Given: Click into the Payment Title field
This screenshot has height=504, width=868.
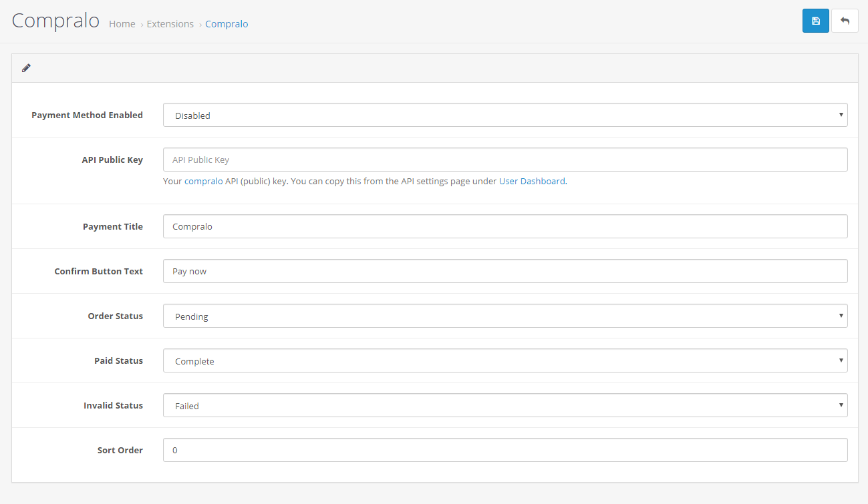Looking at the screenshot, I should point(505,226).
